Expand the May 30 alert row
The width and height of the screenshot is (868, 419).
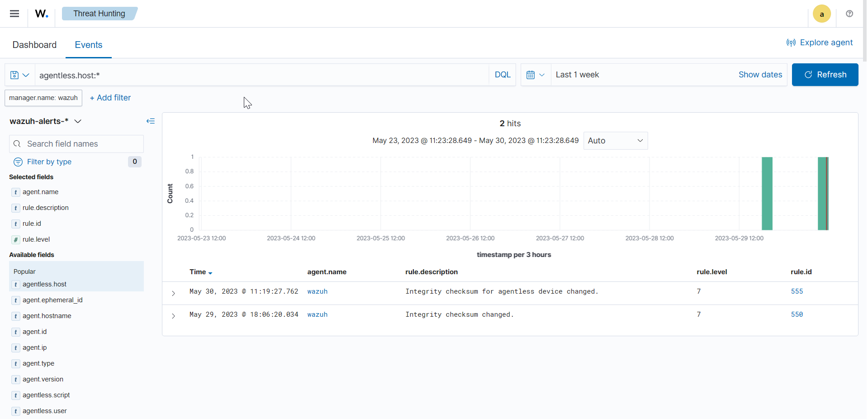click(x=173, y=294)
